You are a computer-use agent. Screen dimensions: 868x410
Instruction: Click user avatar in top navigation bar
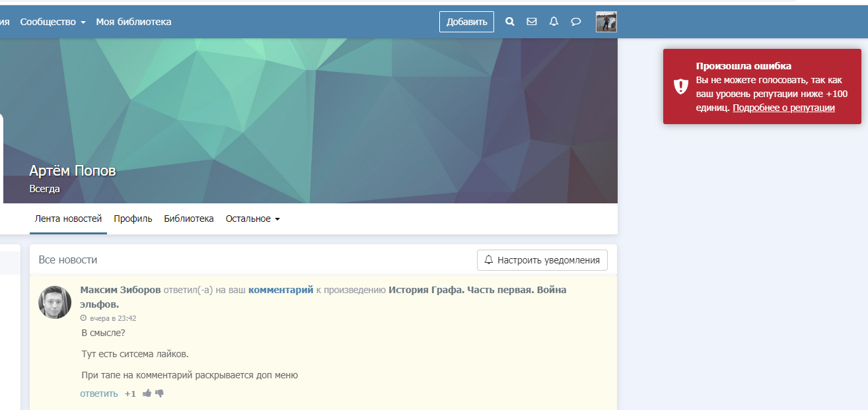(606, 22)
